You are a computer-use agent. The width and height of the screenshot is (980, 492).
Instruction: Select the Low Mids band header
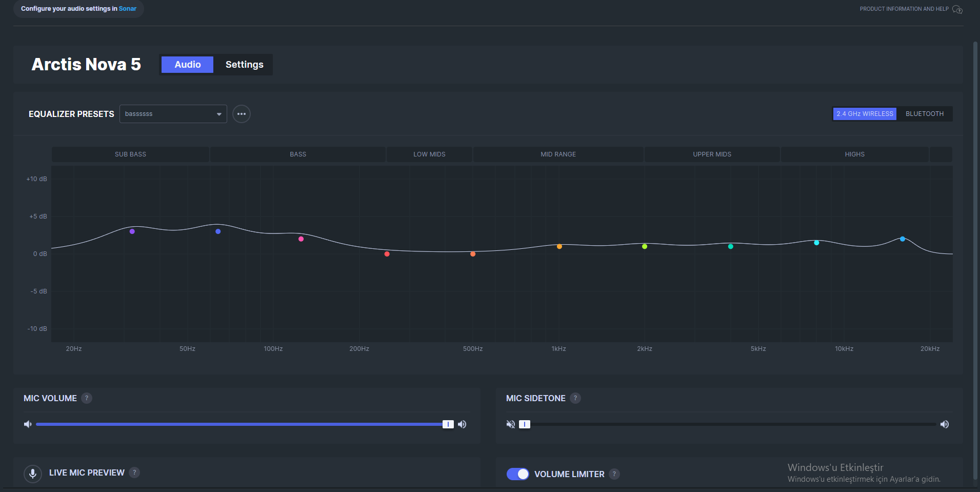click(429, 154)
